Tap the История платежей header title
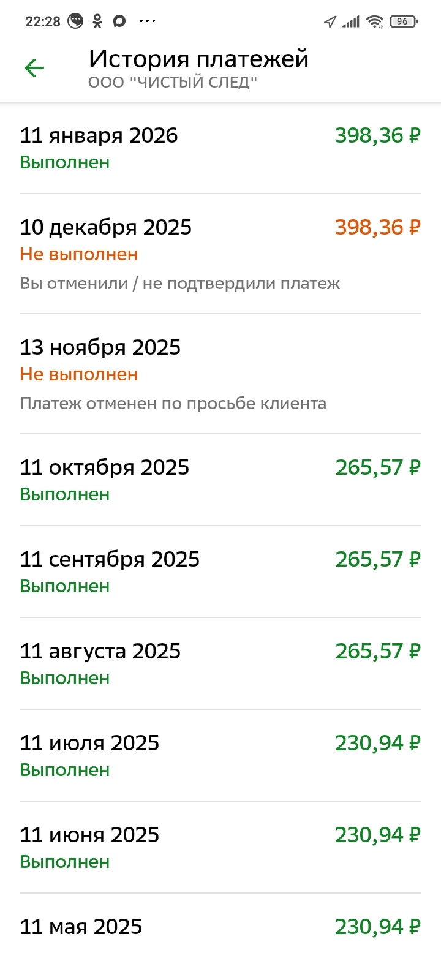Viewport: 441px width, 980px height. coord(198,59)
